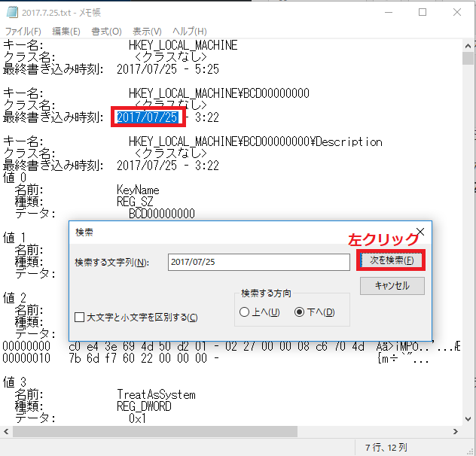Click the 値 2 line
This screenshot has height=456, width=476.
14,298
